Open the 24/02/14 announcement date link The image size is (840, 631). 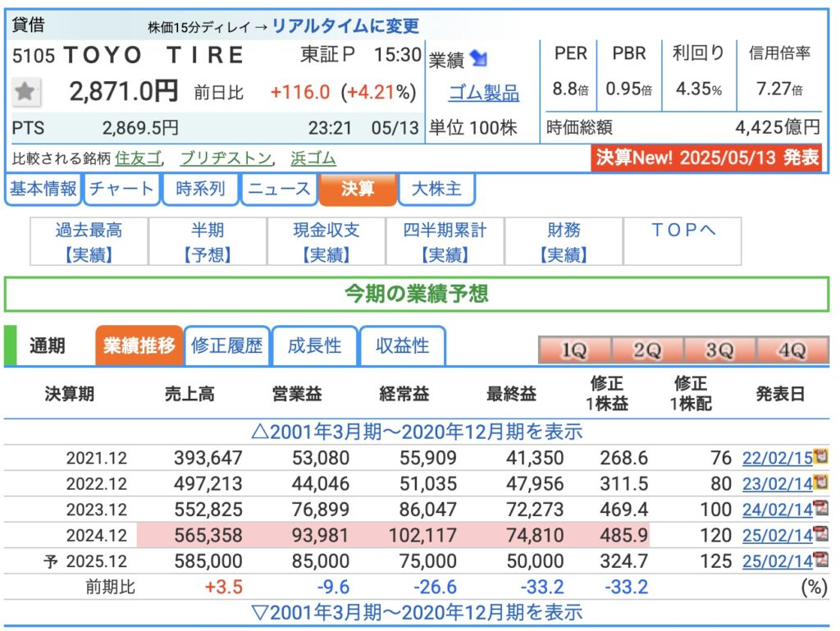[778, 510]
